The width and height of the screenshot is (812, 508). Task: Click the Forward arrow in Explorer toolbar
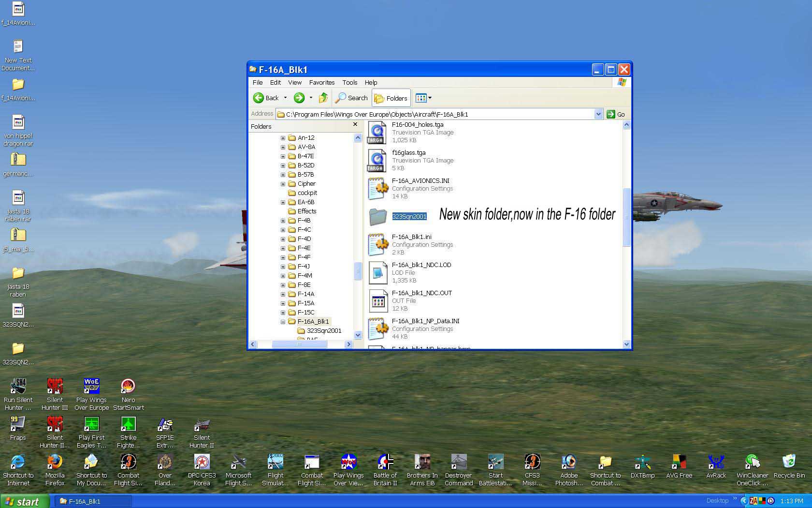point(299,98)
